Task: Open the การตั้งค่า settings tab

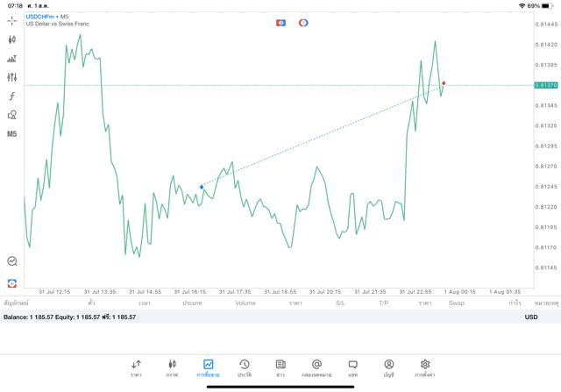Action: click(x=425, y=367)
